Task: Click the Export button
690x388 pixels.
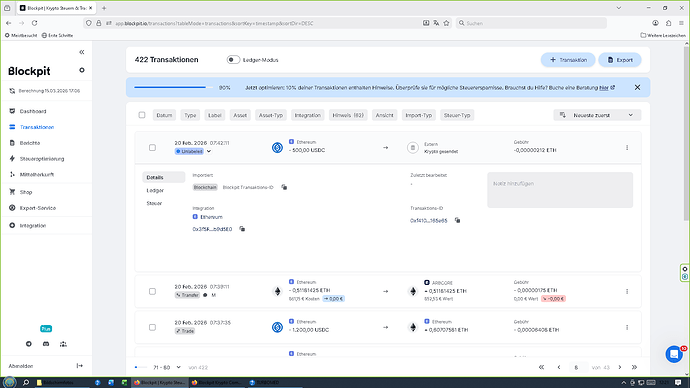Action: (620, 60)
